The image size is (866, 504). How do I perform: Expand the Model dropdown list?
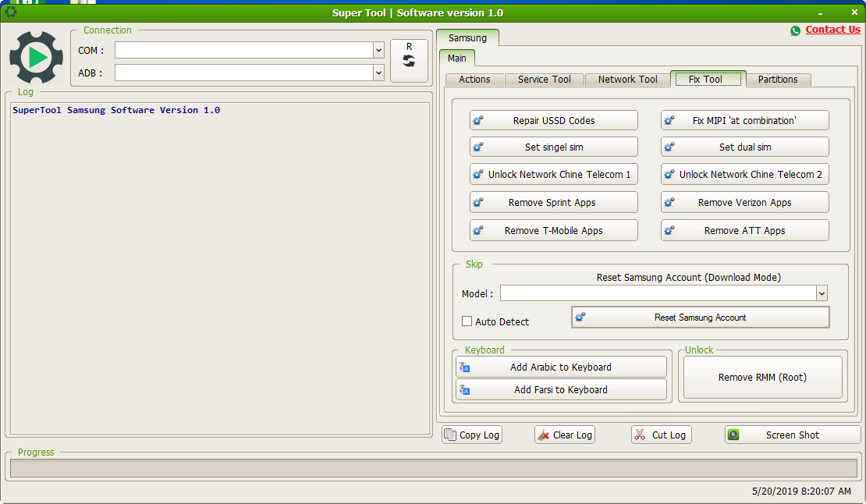(822, 293)
